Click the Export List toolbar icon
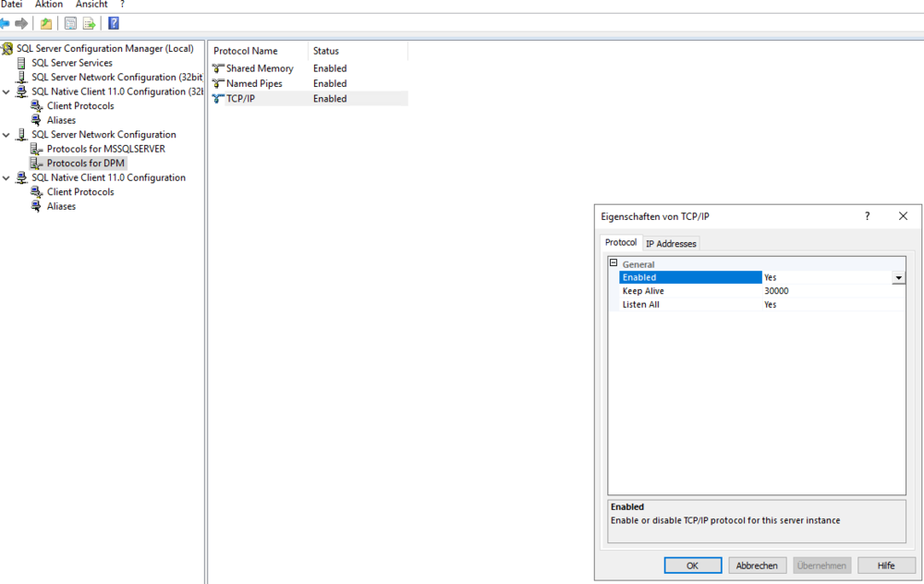Screen dimensions: 924x584 coord(90,23)
